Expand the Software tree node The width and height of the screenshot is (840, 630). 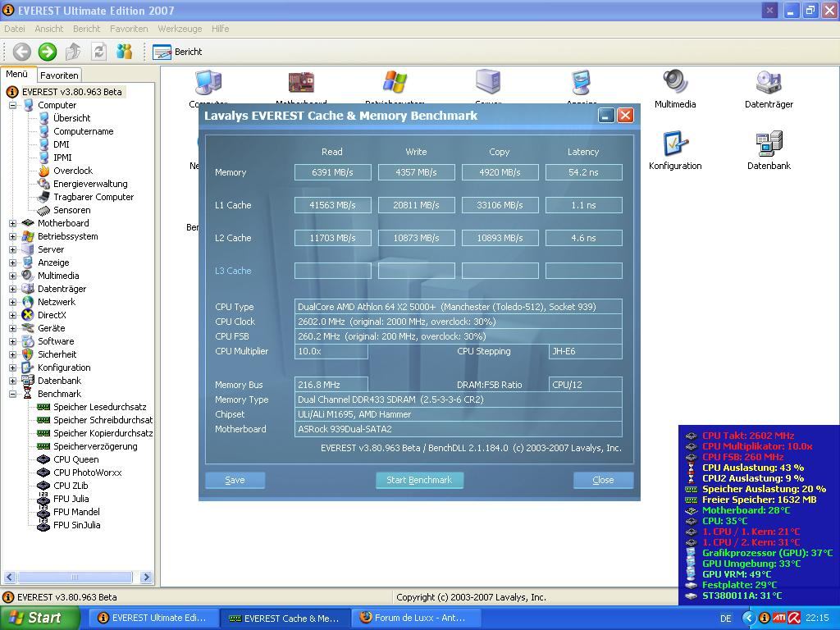12,341
